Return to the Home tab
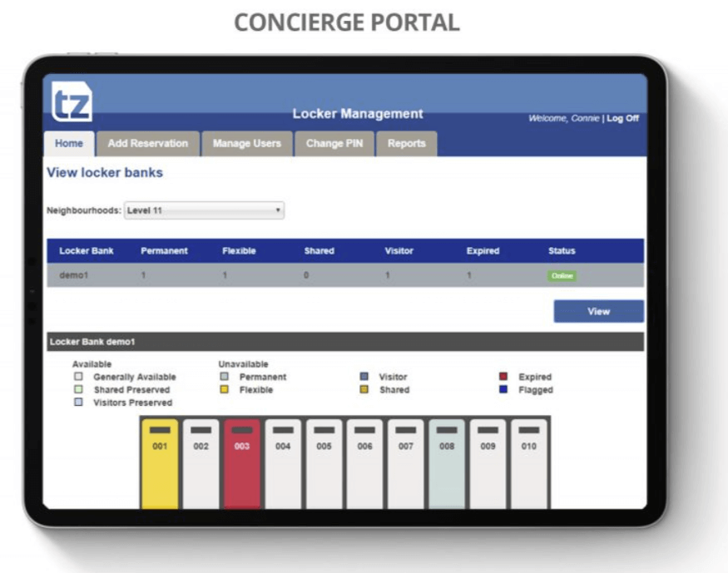This screenshot has height=573, width=728. point(69,142)
